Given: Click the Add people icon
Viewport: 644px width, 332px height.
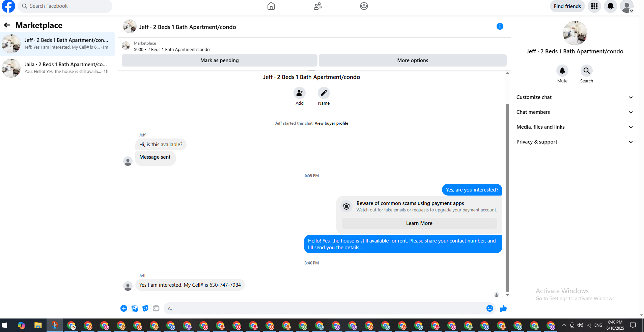Looking at the screenshot, I should pos(300,93).
